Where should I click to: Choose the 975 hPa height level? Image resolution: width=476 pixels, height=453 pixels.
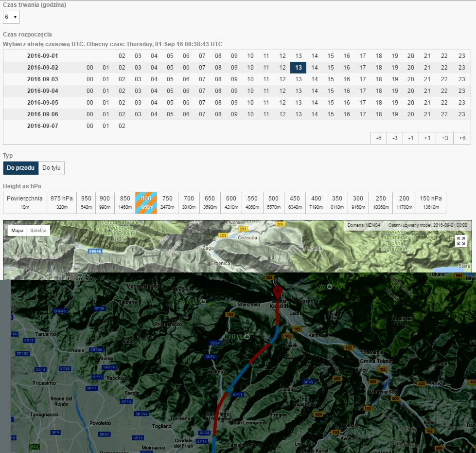click(x=61, y=202)
